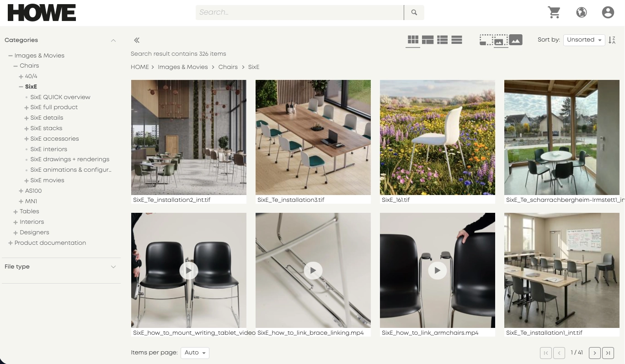Switch to mosaic layout view
The width and height of the screenshot is (625, 364).
[x=428, y=40]
